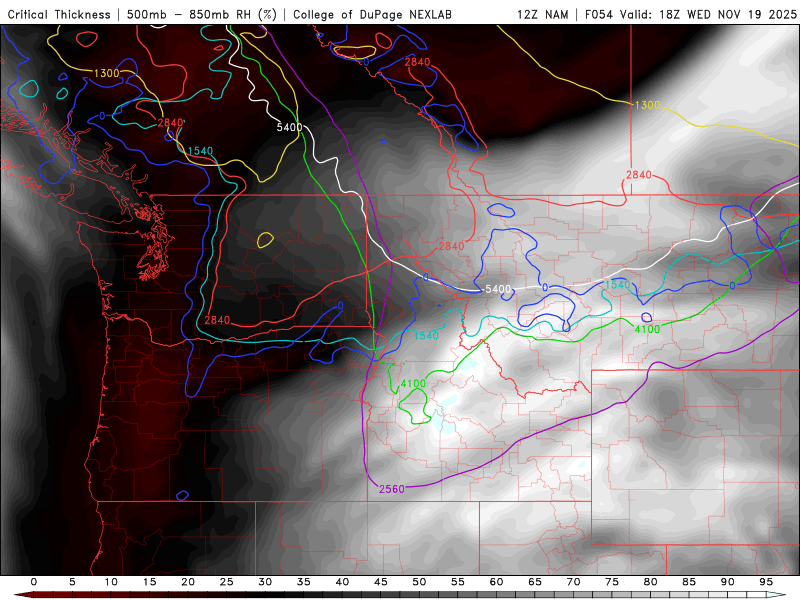Screen dimensions: 800x600
Task: Click the yellow '1300' label in the northwest corner
Action: tap(107, 73)
